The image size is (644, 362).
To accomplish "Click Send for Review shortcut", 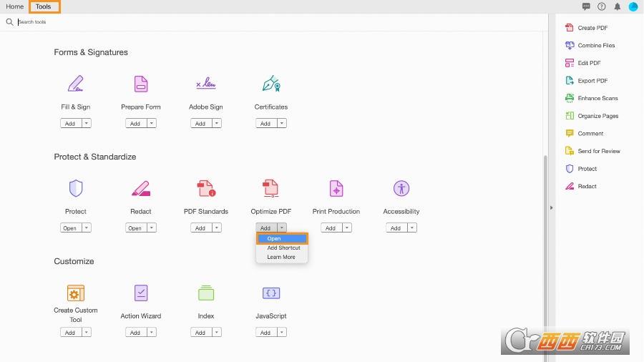I will [592, 152].
